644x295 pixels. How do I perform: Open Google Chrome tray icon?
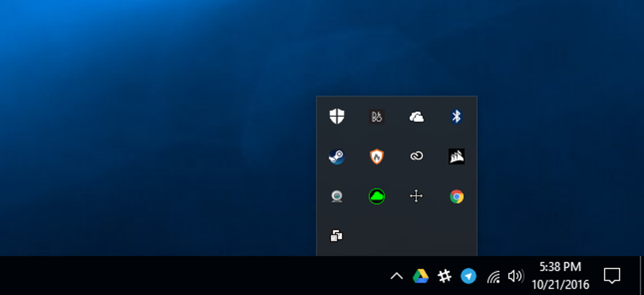click(x=456, y=196)
